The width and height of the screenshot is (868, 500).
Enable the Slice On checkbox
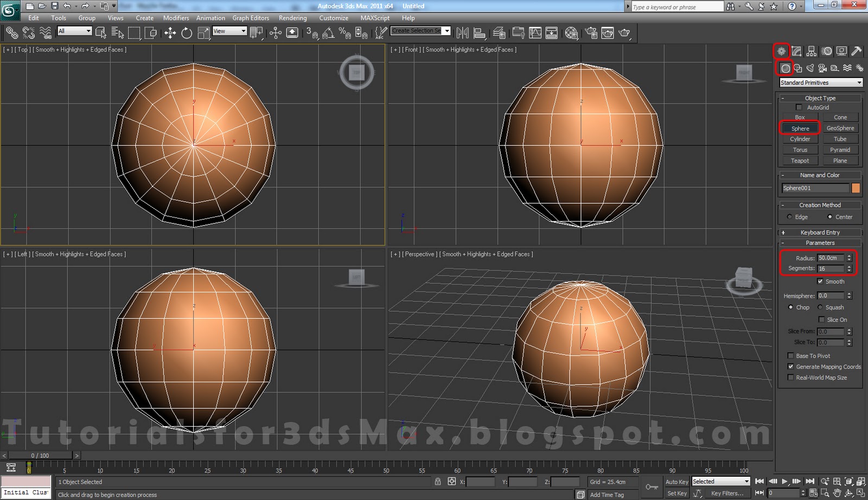pyautogui.click(x=821, y=319)
